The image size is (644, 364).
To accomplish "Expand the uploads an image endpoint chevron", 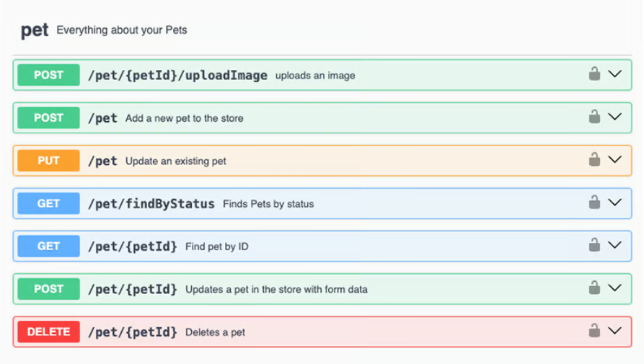I will [x=614, y=74].
